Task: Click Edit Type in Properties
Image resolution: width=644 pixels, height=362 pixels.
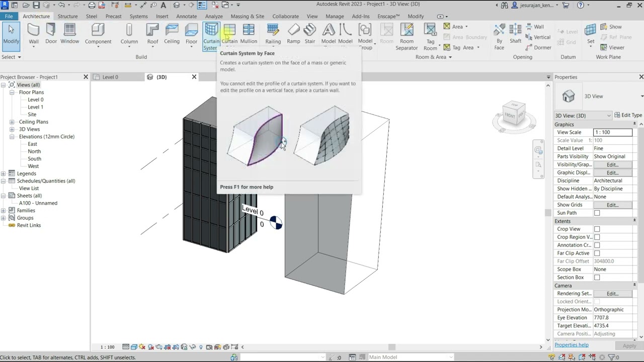Action: tap(628, 116)
